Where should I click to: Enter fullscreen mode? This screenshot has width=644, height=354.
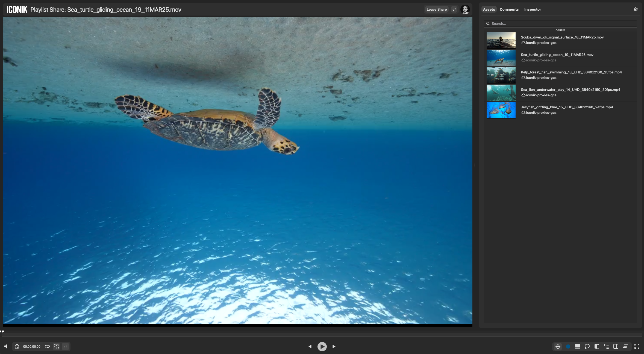(637, 346)
